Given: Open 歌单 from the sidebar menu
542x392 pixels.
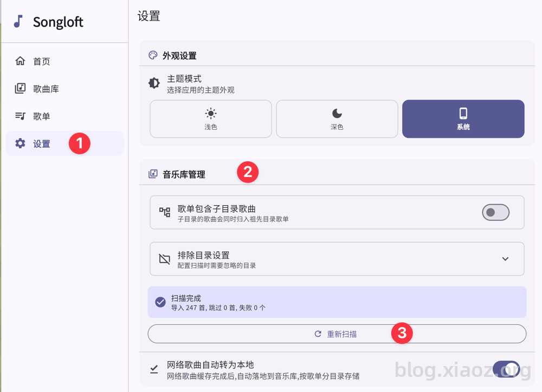Looking at the screenshot, I should coord(64,116).
